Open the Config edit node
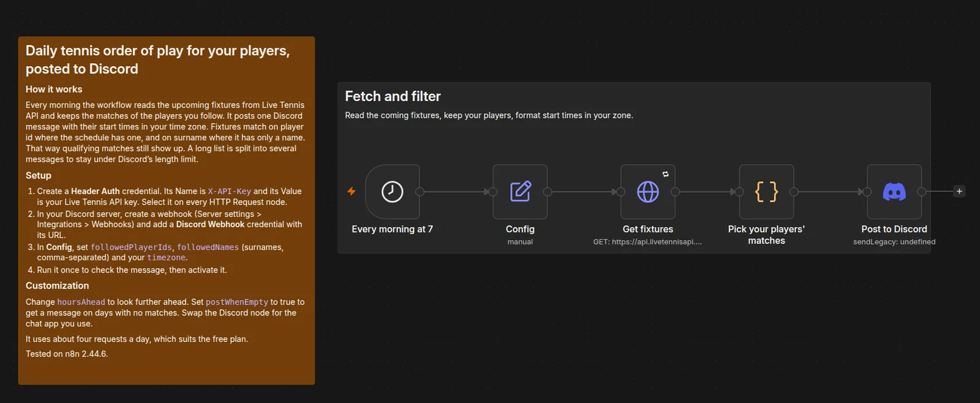Image resolution: width=980 pixels, height=403 pixels. click(520, 192)
